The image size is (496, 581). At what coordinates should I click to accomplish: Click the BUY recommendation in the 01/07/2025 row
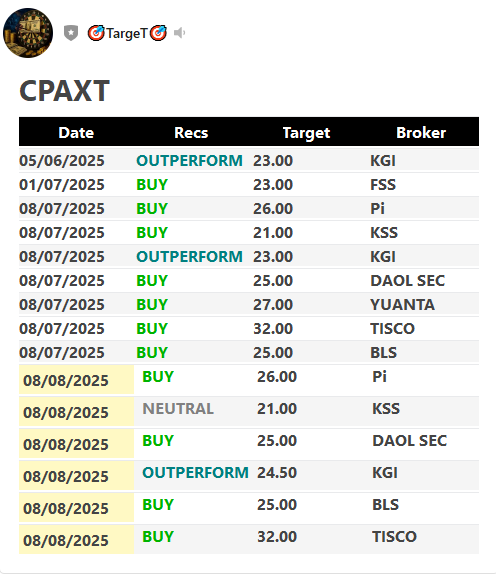tap(152, 185)
